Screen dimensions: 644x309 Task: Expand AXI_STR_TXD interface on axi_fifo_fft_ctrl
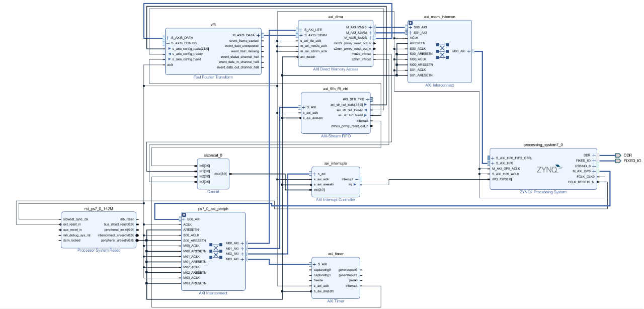click(368, 99)
